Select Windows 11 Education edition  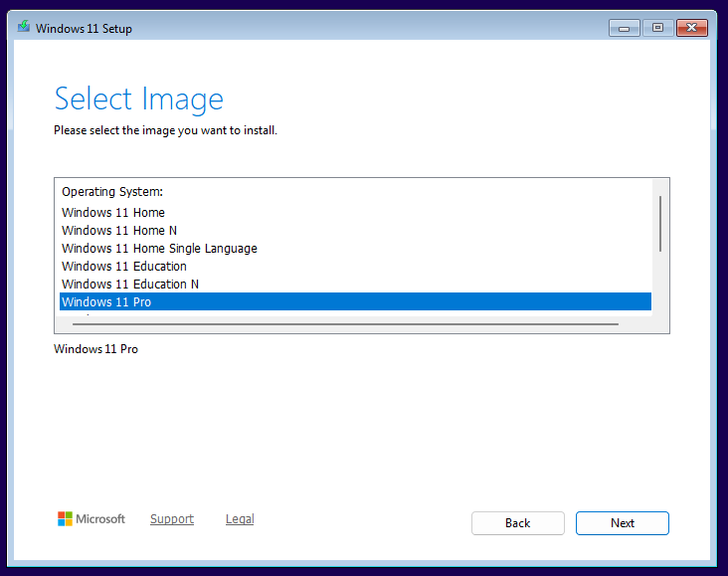[x=355, y=267]
